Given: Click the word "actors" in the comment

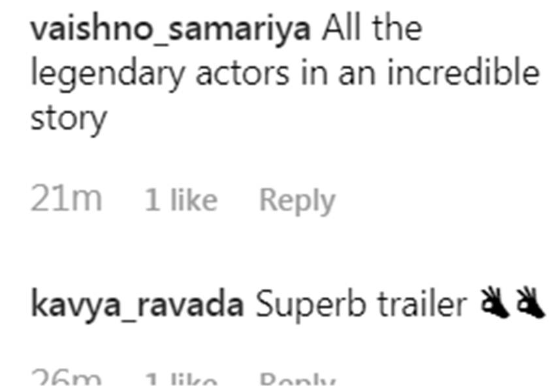Looking at the screenshot, I should point(243,74).
